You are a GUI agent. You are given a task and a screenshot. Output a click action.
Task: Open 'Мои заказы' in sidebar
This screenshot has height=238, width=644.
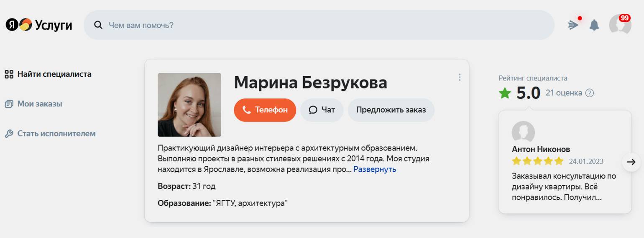[39, 104]
